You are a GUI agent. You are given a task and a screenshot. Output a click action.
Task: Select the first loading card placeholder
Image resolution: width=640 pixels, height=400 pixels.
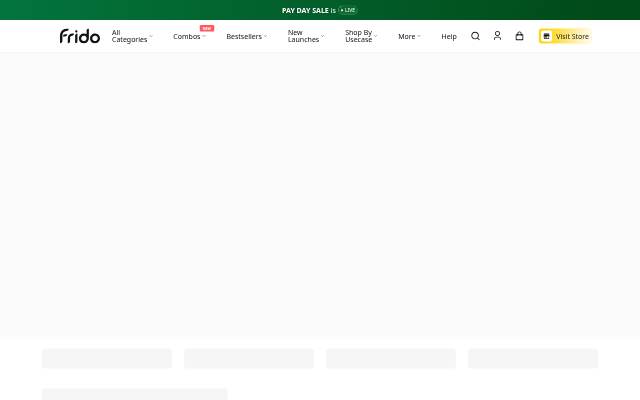click(107, 358)
